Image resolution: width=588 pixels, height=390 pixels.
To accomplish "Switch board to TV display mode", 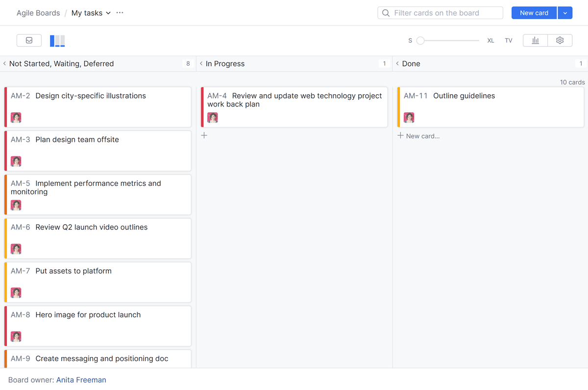I will (x=509, y=40).
